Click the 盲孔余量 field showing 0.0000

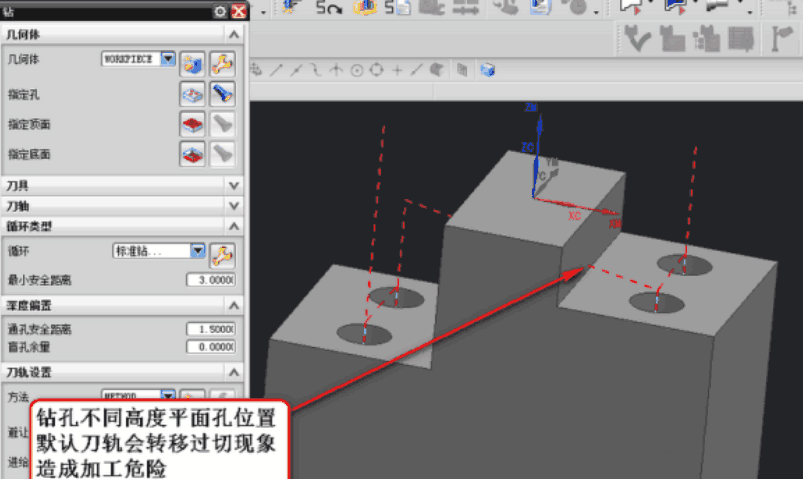(x=212, y=347)
